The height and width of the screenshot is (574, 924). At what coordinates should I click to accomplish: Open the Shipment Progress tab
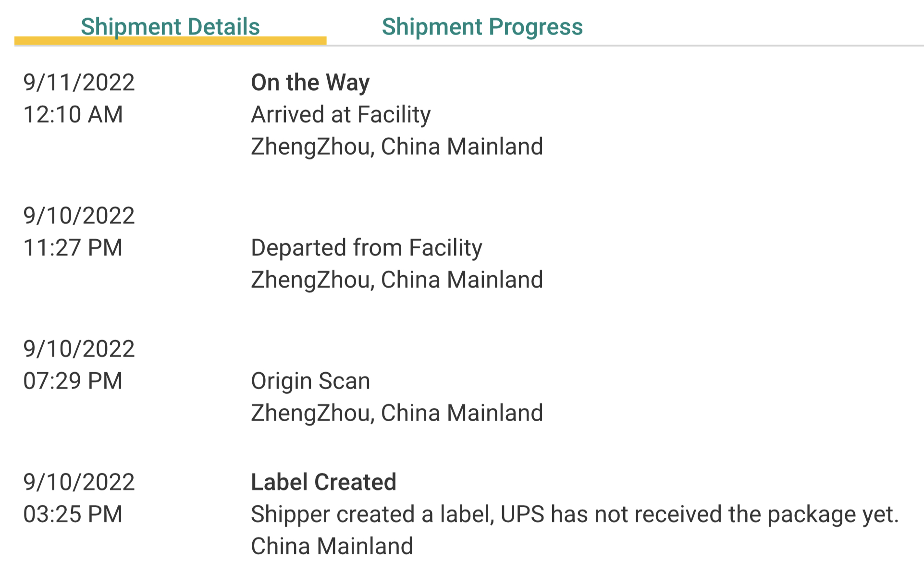482,26
